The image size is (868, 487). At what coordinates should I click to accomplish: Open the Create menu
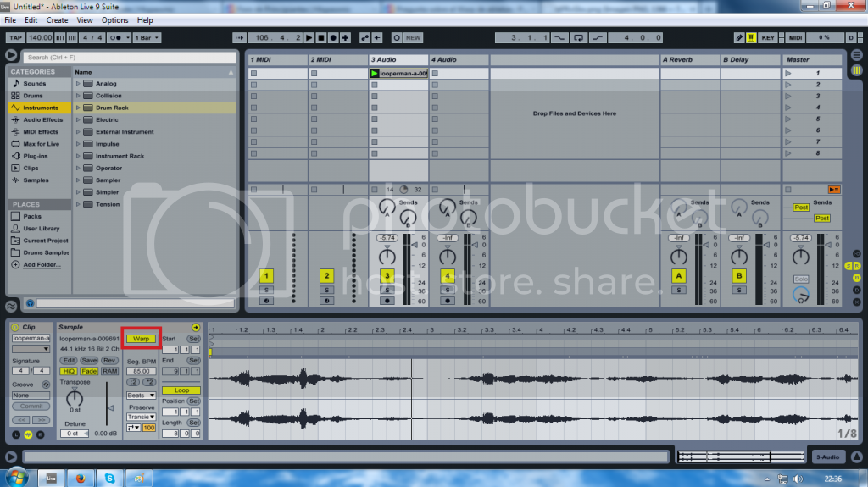click(57, 20)
